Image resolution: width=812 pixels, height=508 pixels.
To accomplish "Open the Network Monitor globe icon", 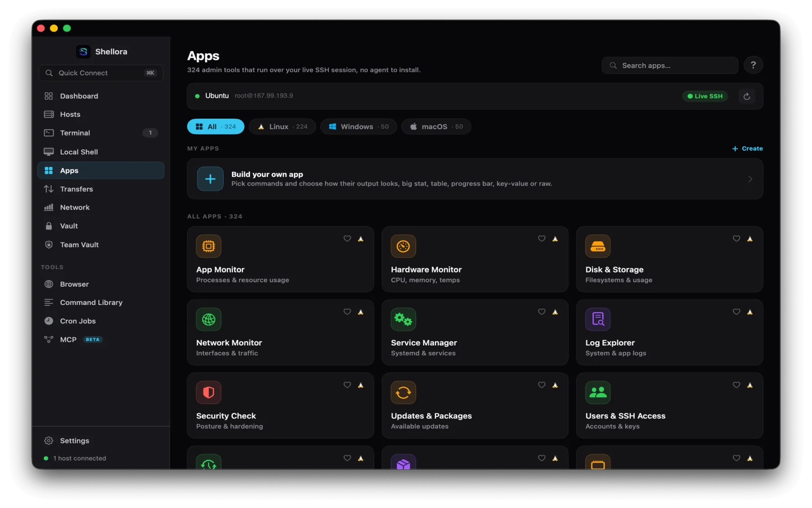I will coord(208,319).
